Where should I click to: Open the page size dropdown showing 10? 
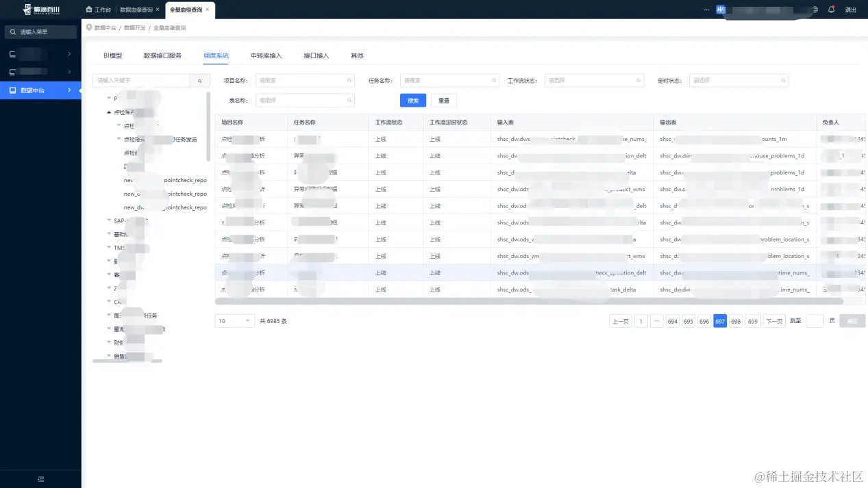tap(235, 321)
